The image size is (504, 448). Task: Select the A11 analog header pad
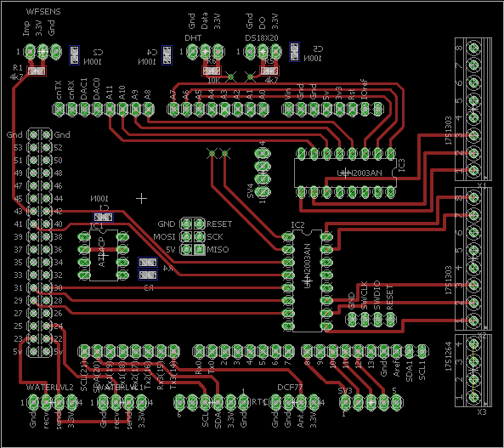(x=110, y=109)
